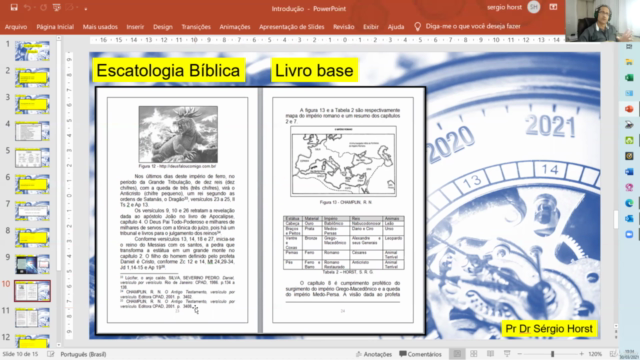640x360 pixels.
Task: Click the zoom slider handle
Action: (552, 354)
